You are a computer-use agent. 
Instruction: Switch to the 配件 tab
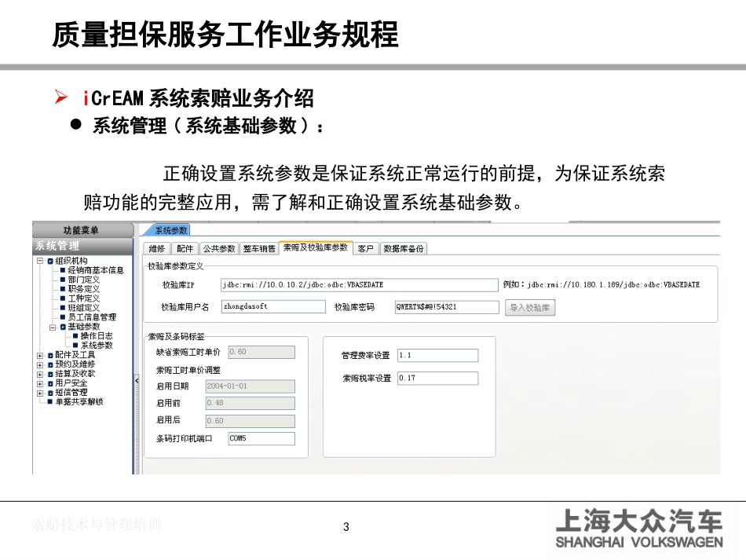click(x=185, y=248)
